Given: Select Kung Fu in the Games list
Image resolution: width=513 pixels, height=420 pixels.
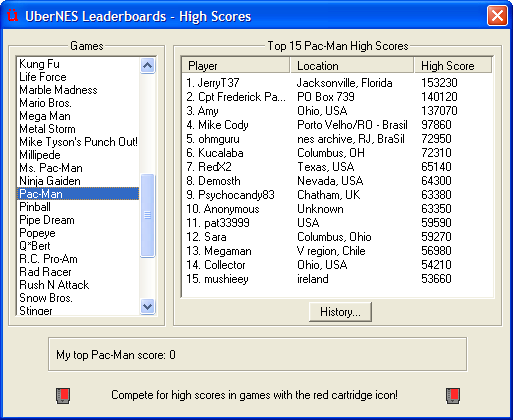Looking at the screenshot, I should (78, 64).
